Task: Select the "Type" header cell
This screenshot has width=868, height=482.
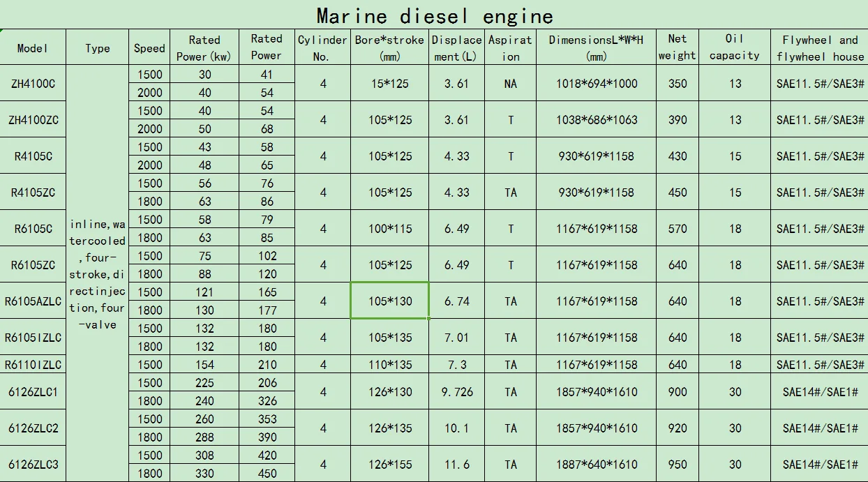Action: point(98,48)
